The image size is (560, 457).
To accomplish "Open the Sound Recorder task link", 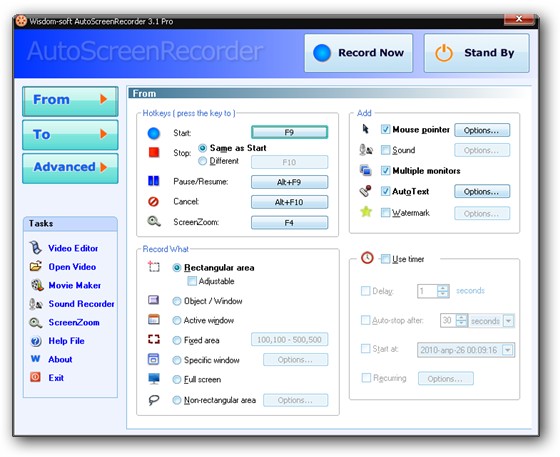I will [81, 304].
